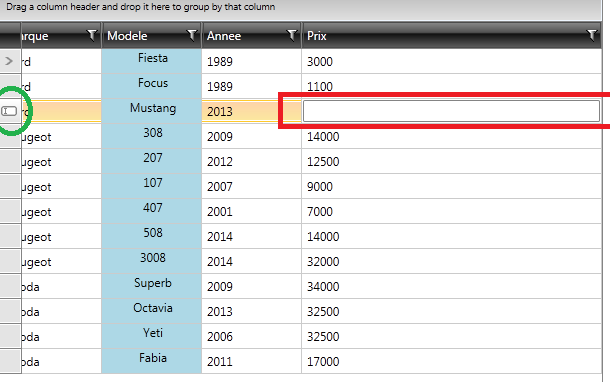Click the 2012 year cell
Viewport: 610px width, 382px height.
(x=251, y=161)
